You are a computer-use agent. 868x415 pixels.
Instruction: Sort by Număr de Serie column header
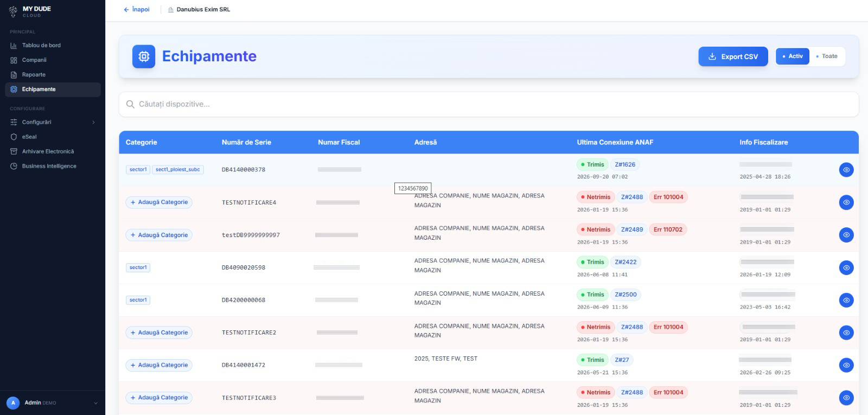click(x=246, y=142)
